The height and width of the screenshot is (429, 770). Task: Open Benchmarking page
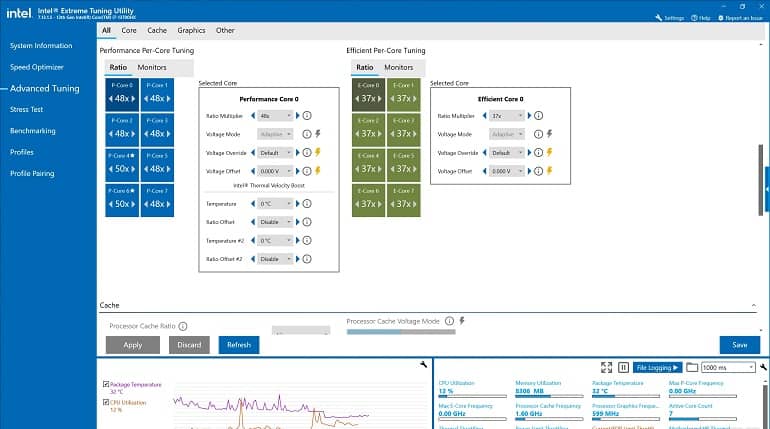[x=33, y=131]
